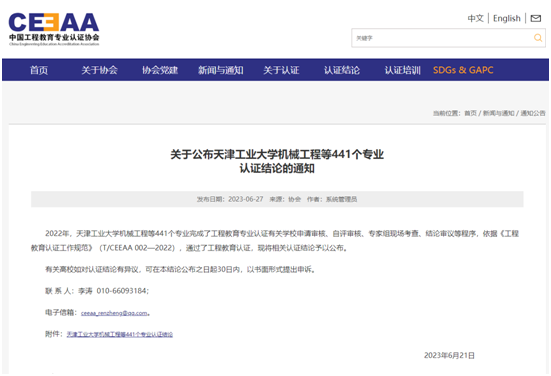Open the 协会党建 menu
Screen dimensions: 551x376
pyautogui.click(x=160, y=70)
